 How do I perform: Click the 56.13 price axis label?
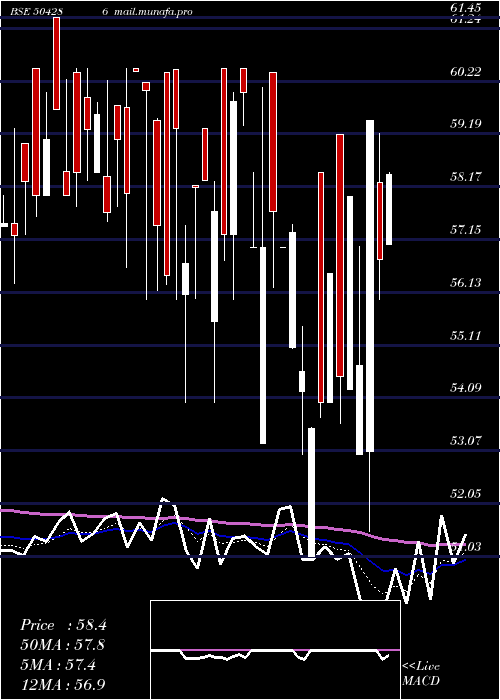[466, 282]
